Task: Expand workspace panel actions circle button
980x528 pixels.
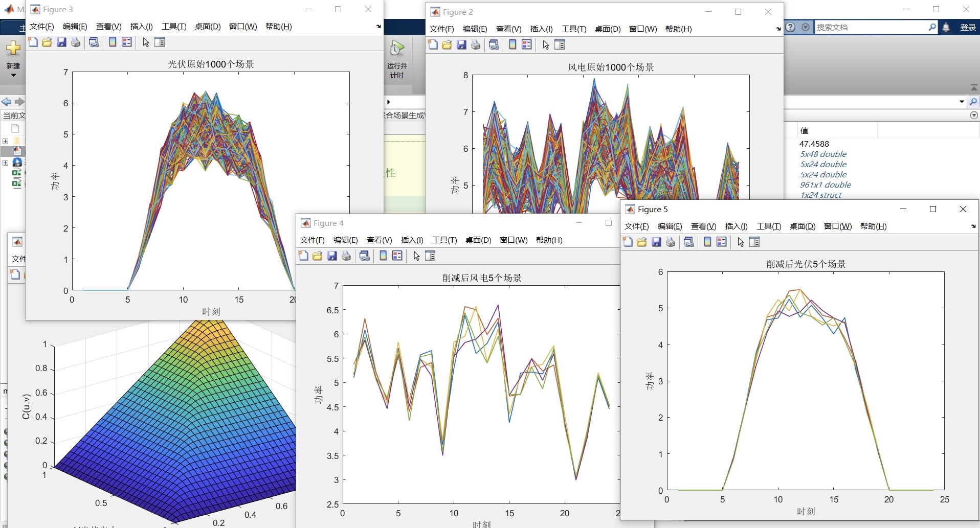Action: pos(974,116)
